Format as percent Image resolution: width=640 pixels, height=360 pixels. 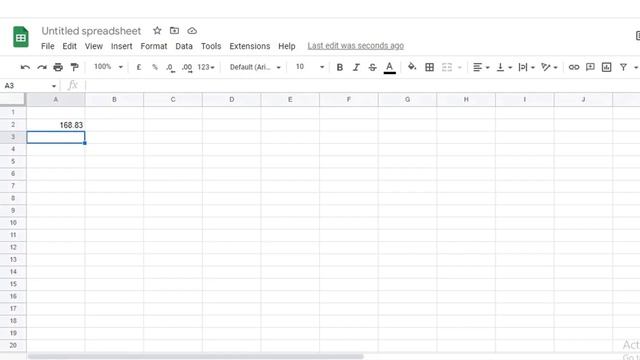155,67
